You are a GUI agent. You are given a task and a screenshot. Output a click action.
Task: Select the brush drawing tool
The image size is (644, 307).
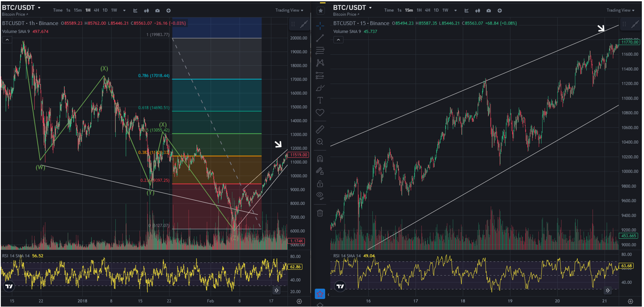(320, 88)
